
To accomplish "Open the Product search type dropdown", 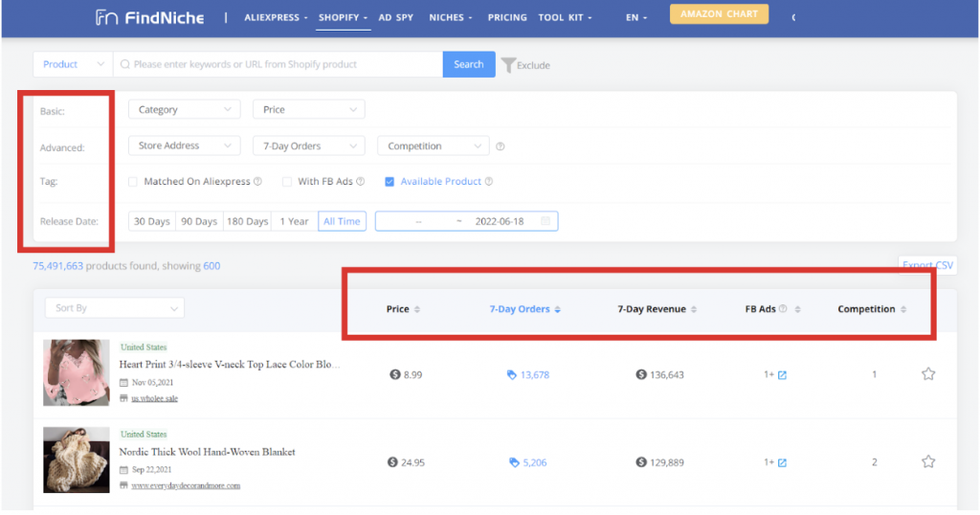I will click(73, 64).
